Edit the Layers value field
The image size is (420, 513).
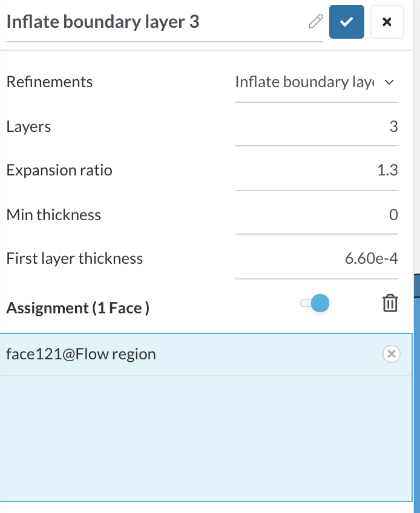316,127
